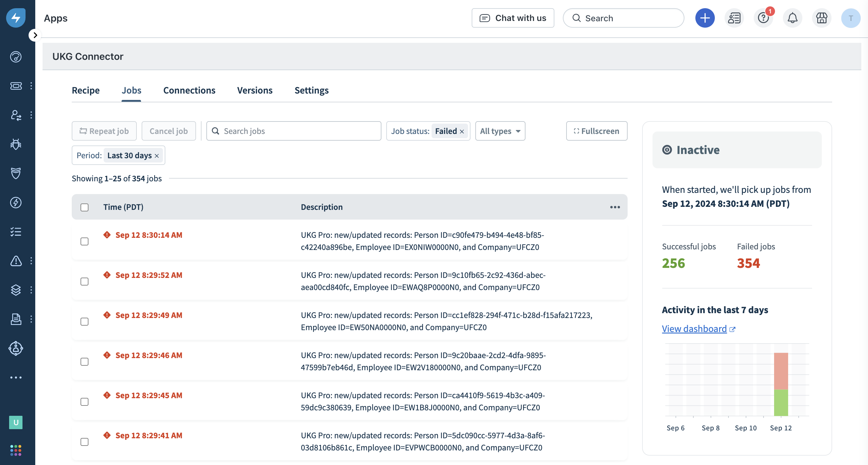Click the blue plus create button
This screenshot has width=868, height=465.
(x=704, y=18)
